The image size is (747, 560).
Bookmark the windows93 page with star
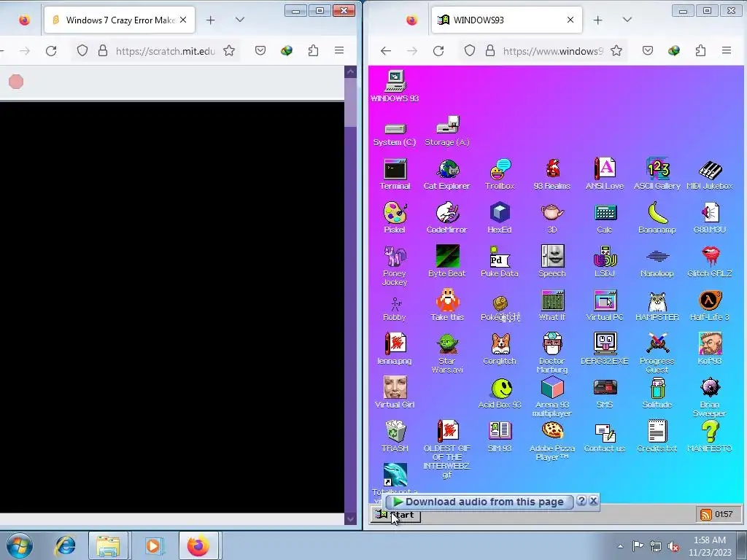pyautogui.click(x=616, y=50)
